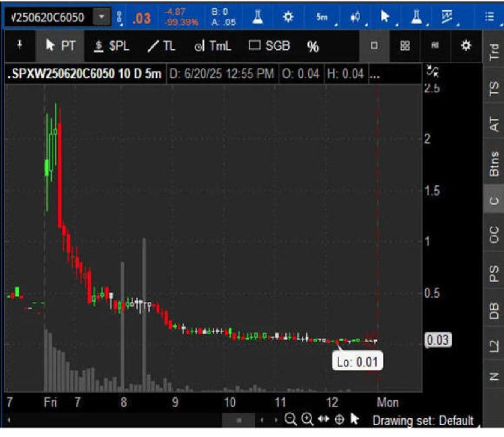This screenshot has height=437, width=504.
Task: Click the Mon label on time axis
Action: click(x=388, y=402)
